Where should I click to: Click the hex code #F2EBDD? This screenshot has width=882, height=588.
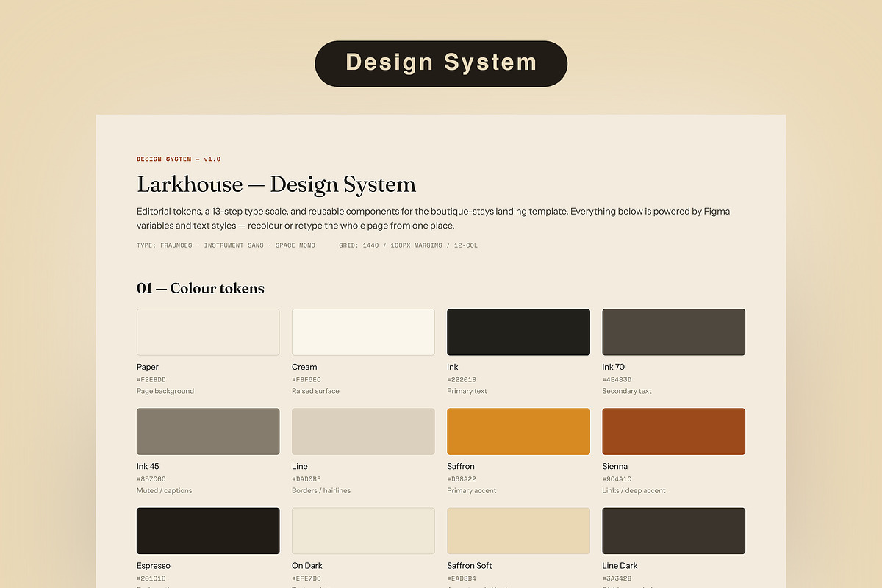click(x=151, y=380)
